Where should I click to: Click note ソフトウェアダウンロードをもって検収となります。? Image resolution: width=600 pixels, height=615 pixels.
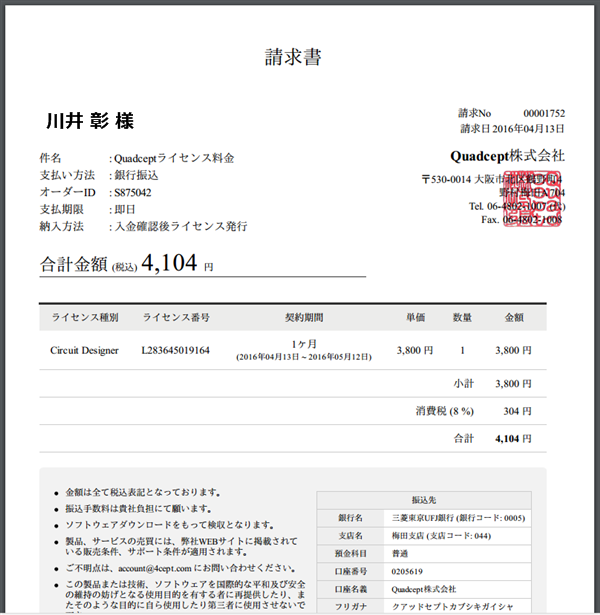170,525
